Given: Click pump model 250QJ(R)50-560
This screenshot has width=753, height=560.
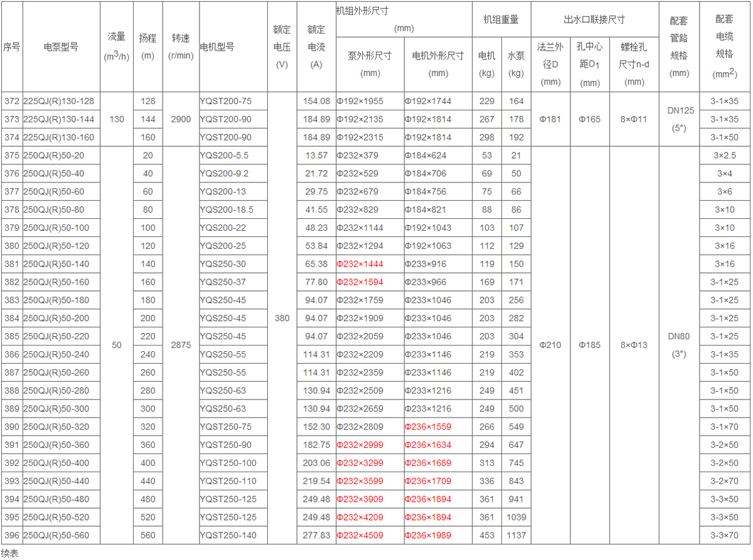Looking at the screenshot, I should pos(56,536).
